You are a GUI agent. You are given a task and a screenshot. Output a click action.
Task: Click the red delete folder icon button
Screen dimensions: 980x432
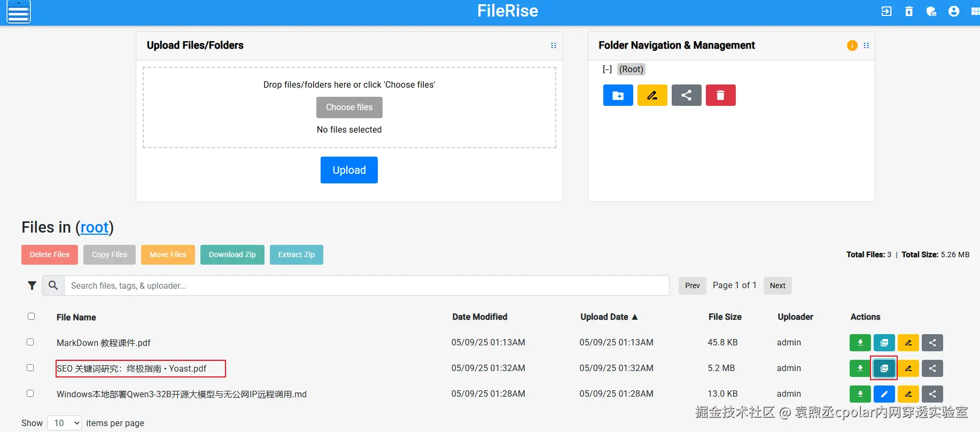[x=721, y=95]
